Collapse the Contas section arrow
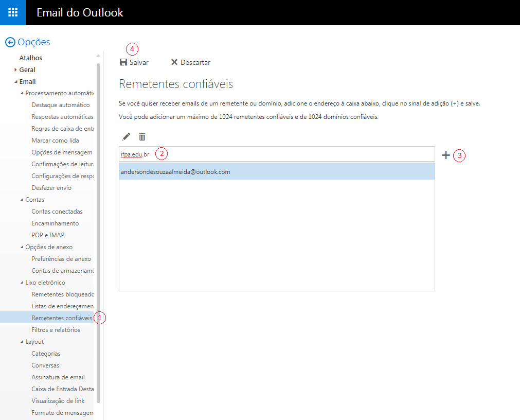 point(22,200)
